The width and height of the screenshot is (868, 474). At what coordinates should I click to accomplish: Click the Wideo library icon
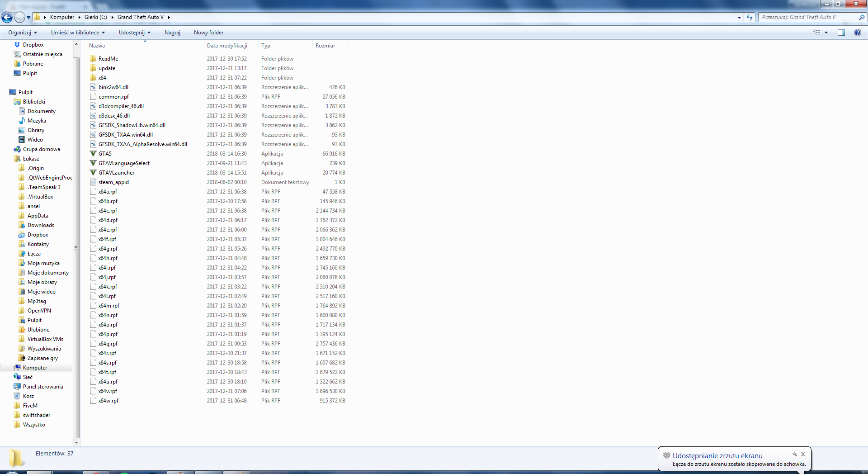(x=22, y=140)
